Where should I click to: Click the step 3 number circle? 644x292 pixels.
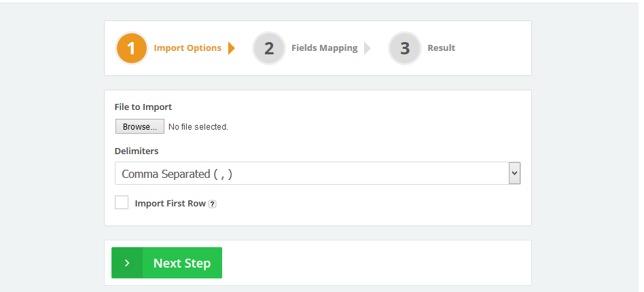coord(405,48)
